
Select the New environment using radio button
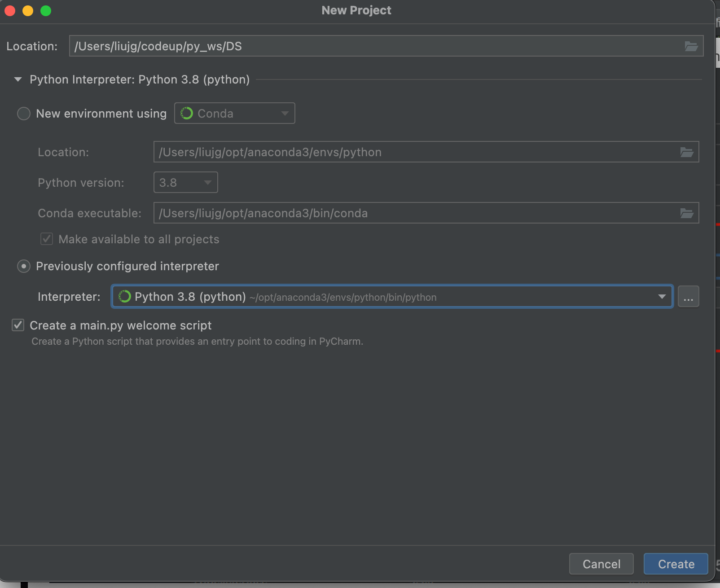click(24, 114)
